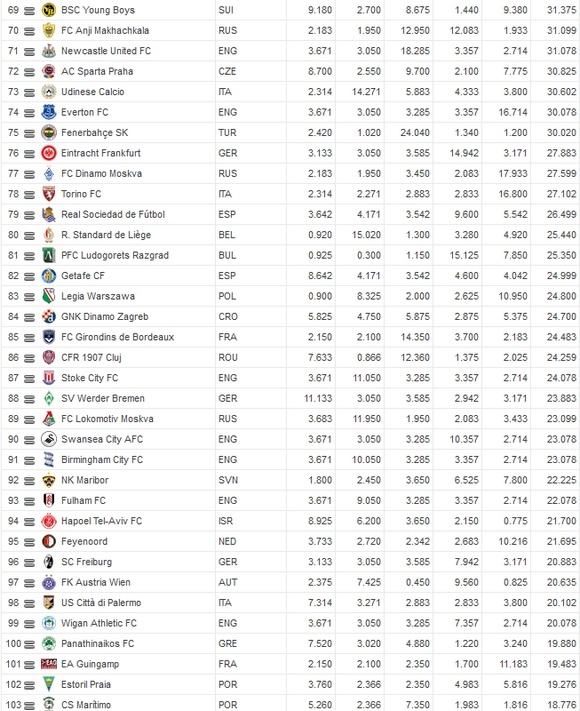Click the BSC Young Boys club crest
Image resolution: width=580 pixels, height=711 pixels.
point(49,10)
